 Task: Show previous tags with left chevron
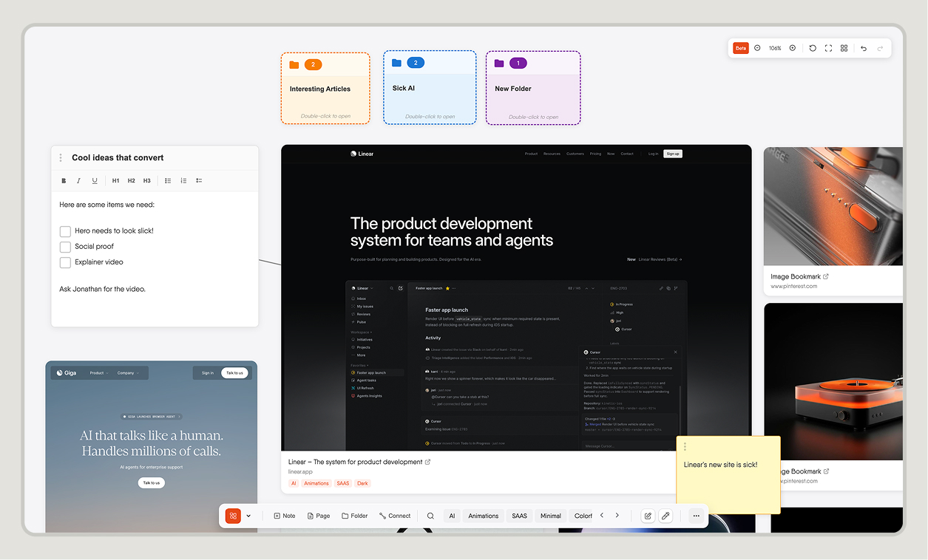602,516
